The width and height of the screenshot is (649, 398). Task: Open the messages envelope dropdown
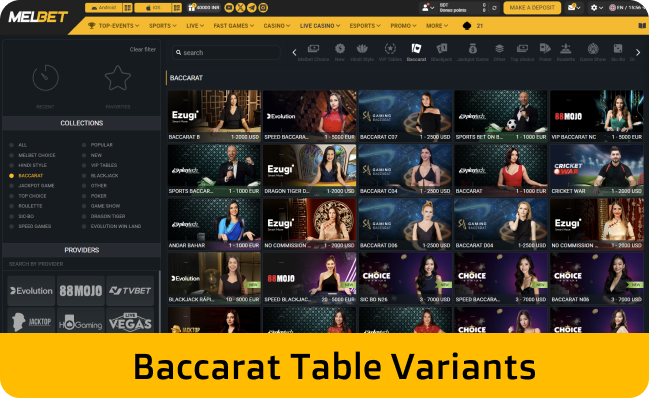(573, 7)
